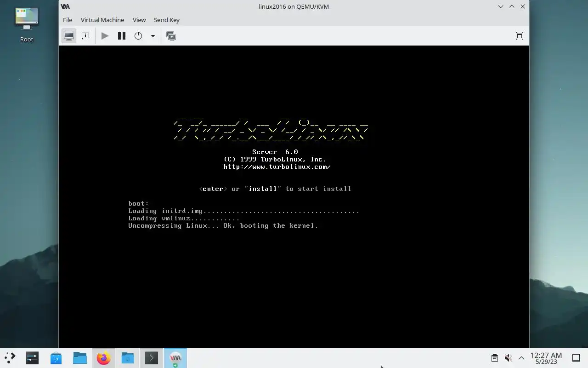Expand hidden system tray icons
Image resolution: width=588 pixels, height=368 pixels.
point(521,358)
